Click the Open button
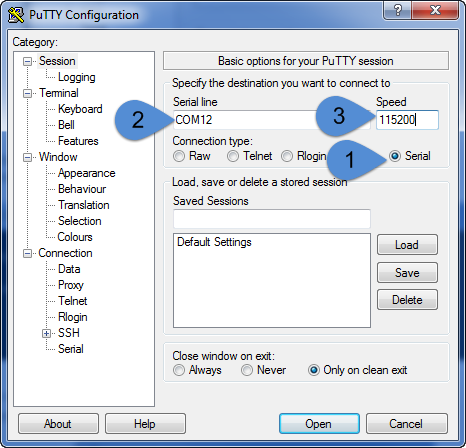Screen dimensions: 466x448 pos(319,424)
